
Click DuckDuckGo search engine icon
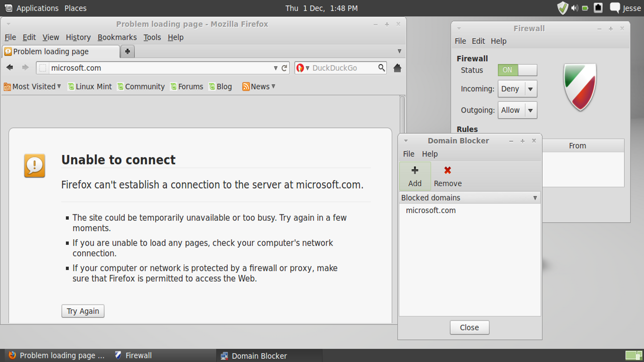tap(300, 68)
